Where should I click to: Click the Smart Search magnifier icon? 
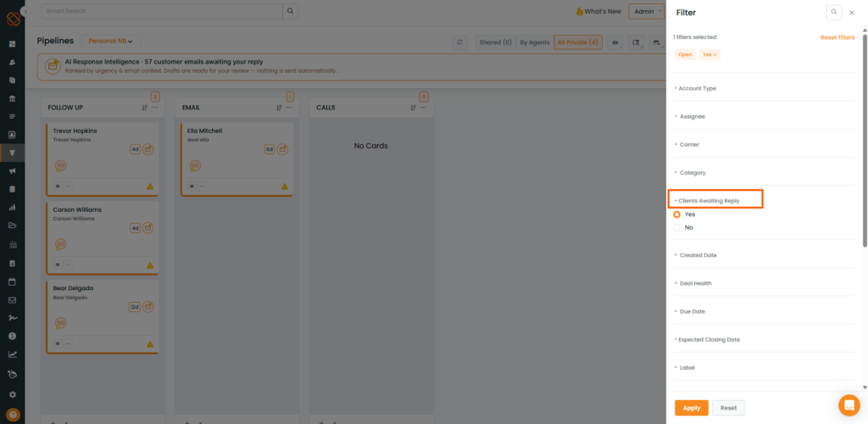[291, 11]
